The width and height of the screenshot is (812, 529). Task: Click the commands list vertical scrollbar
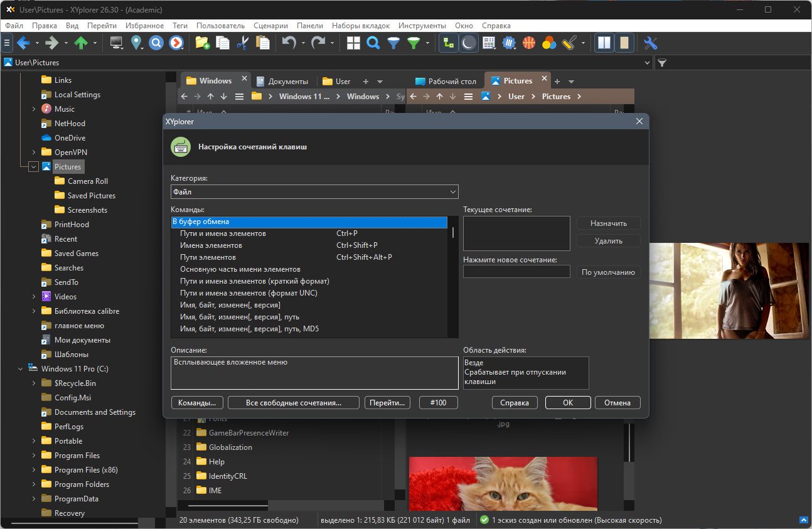point(453,277)
